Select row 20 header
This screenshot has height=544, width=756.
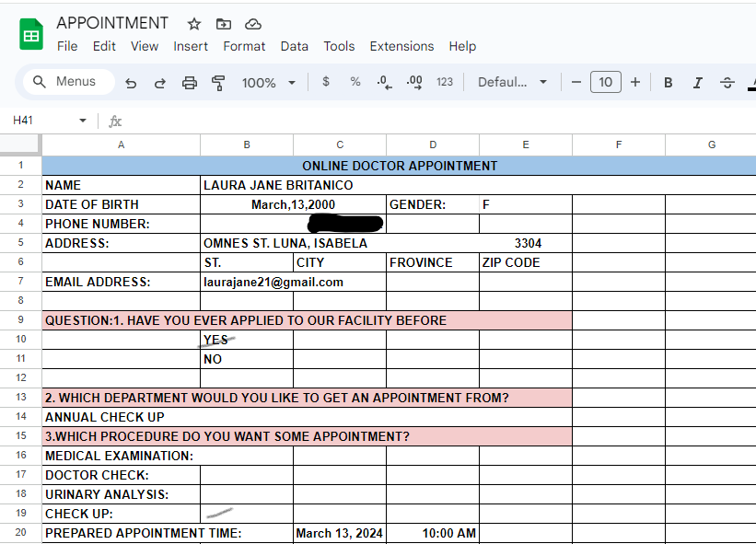coord(21,532)
